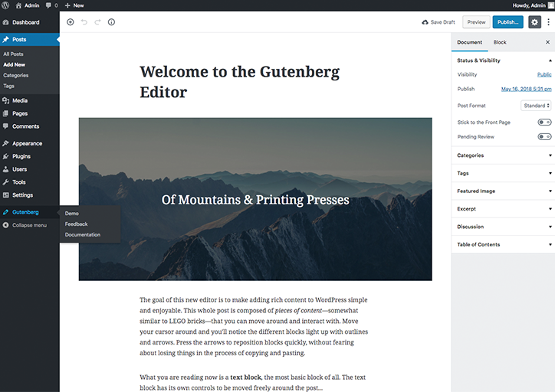The width and height of the screenshot is (555, 392).
Task: Click the Publish button
Action: coord(508,22)
